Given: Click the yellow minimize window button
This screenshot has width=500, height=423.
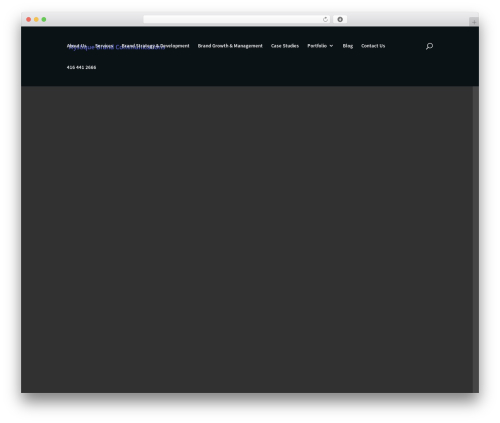Looking at the screenshot, I should coord(36,19).
